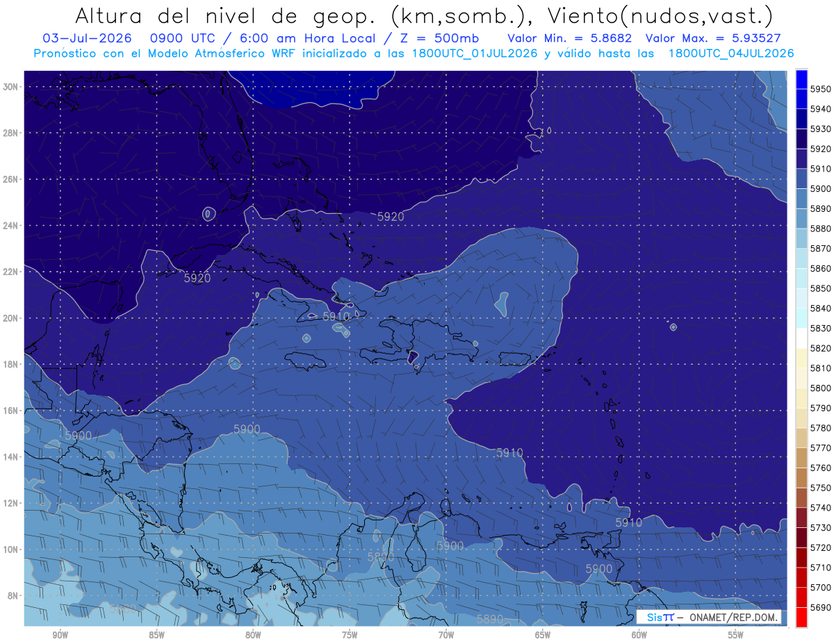The image size is (834, 644).
Task: Click the white legend swatch between 5830 and 5820
Action: (x=801, y=338)
